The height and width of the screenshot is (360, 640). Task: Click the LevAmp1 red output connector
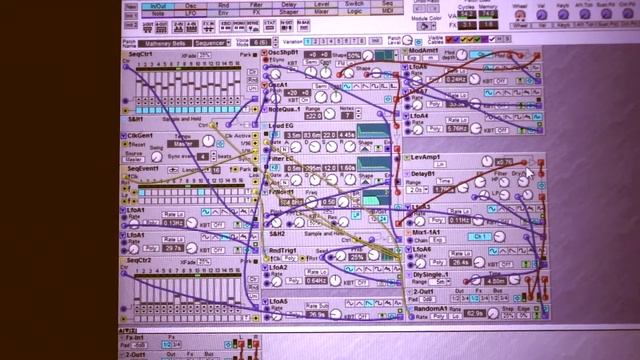click(541, 162)
